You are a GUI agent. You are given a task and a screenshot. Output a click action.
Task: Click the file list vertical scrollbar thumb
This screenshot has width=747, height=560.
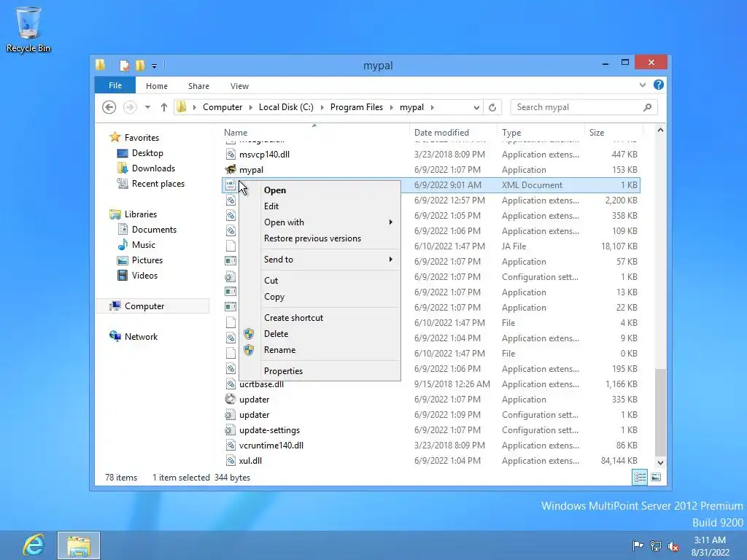(x=660, y=412)
